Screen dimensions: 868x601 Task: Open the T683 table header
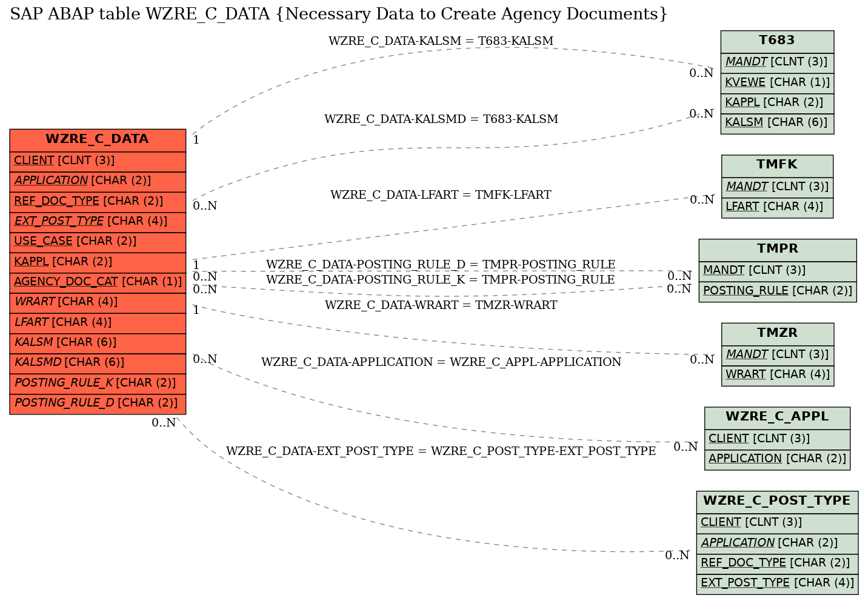tap(777, 41)
